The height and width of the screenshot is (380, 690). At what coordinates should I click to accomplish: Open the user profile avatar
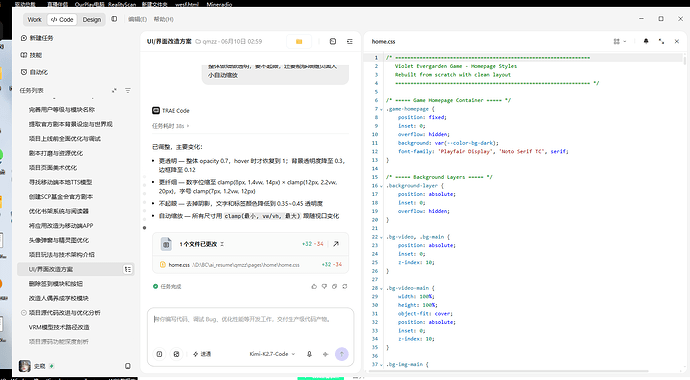(25, 366)
